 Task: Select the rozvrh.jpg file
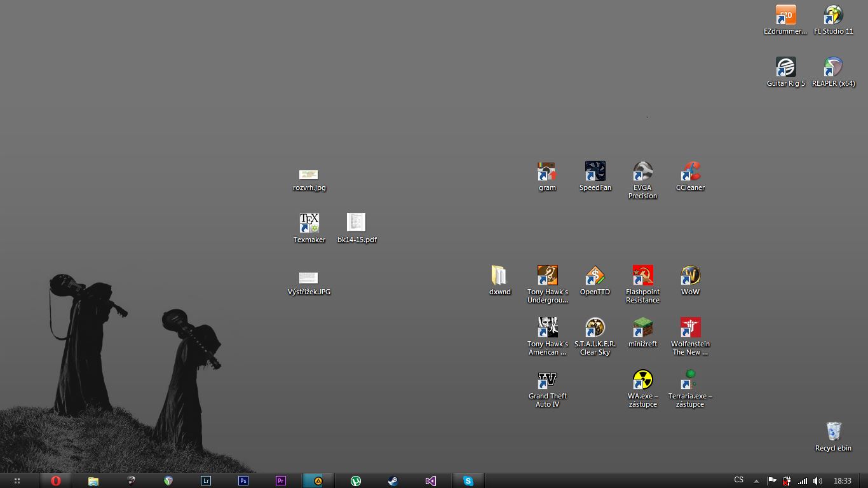[x=309, y=180]
